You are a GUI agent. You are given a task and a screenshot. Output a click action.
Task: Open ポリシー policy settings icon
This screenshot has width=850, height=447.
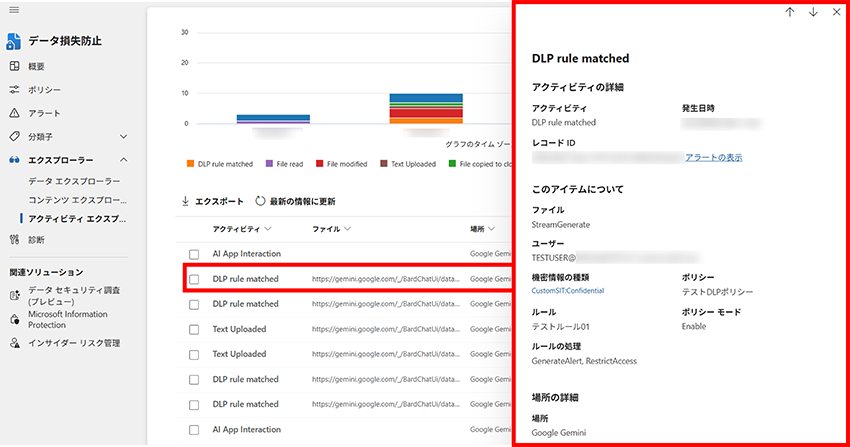click(14, 90)
